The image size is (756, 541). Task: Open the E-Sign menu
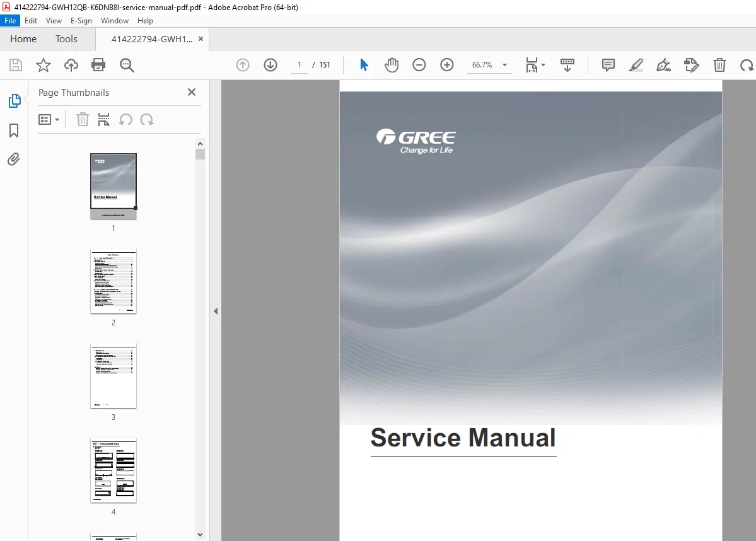coord(81,21)
